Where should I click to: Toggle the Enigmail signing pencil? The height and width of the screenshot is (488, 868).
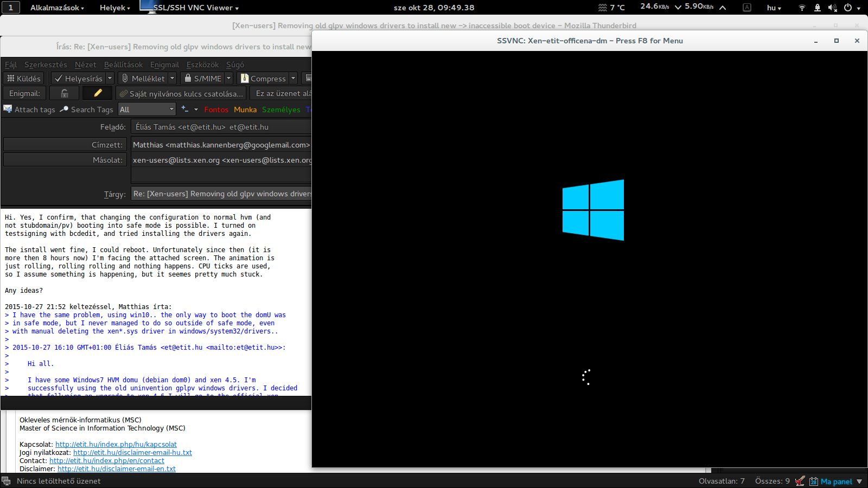(98, 93)
